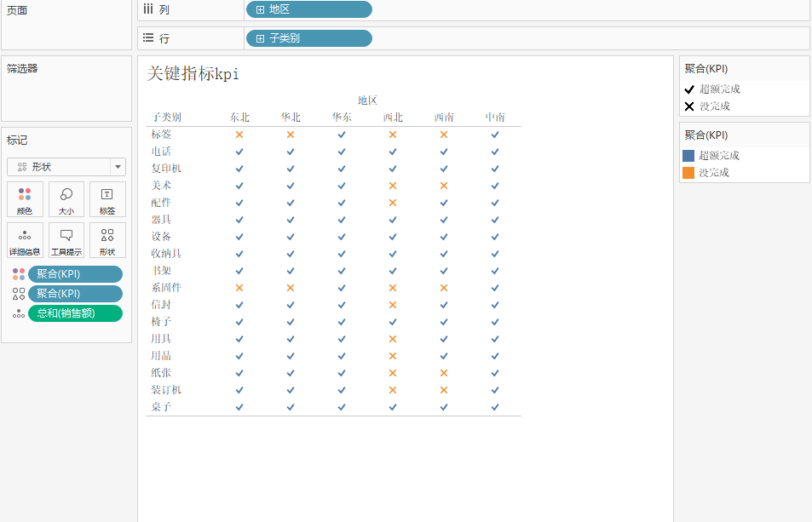Viewport: 812px width, 522px height.
Task: Click the 大小 (Size) marks card button
Action: (66, 199)
